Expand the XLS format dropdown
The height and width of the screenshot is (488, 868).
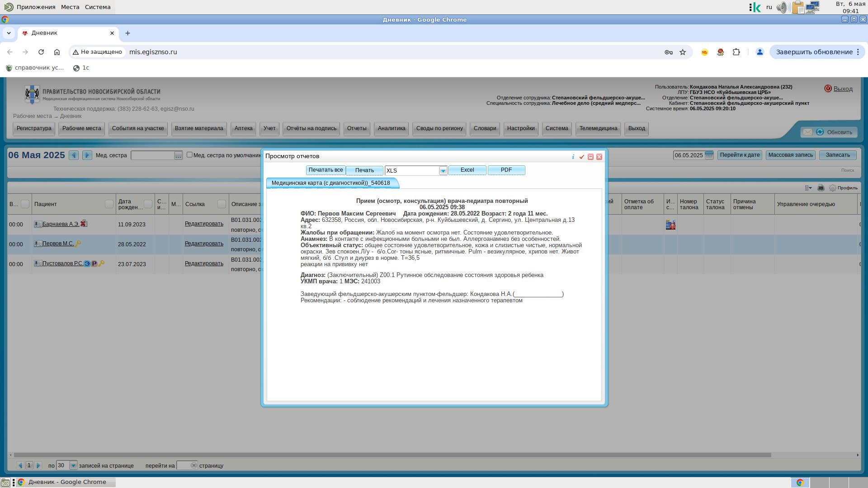point(443,171)
